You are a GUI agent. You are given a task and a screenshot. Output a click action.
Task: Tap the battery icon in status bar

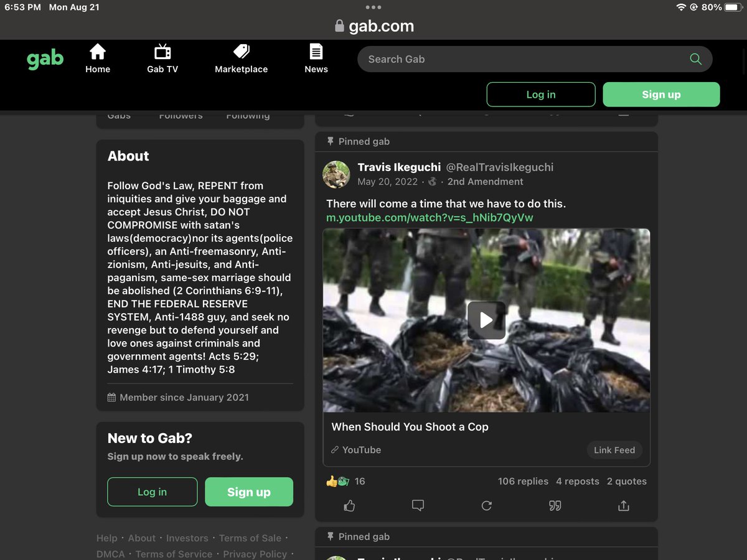735,7
